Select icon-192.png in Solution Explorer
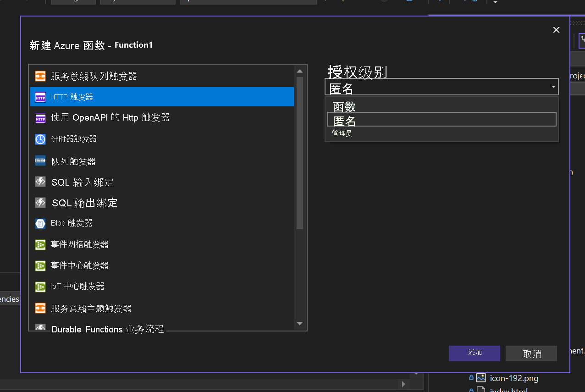 pos(513,378)
